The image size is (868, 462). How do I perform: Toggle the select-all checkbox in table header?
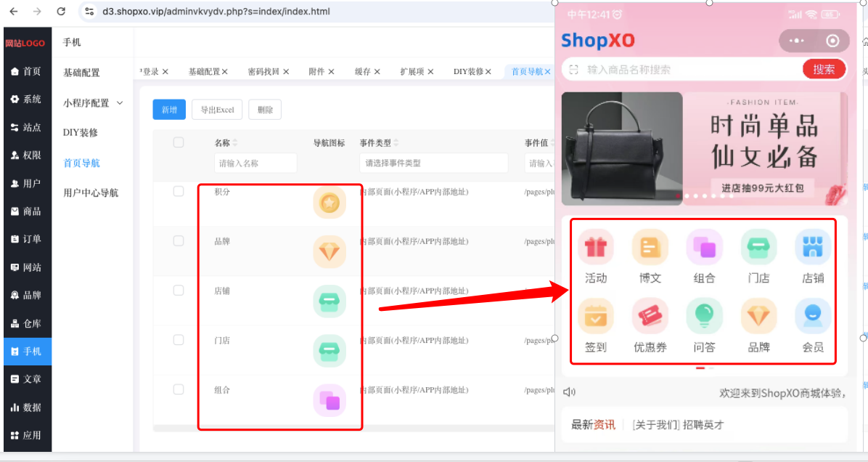point(179,142)
